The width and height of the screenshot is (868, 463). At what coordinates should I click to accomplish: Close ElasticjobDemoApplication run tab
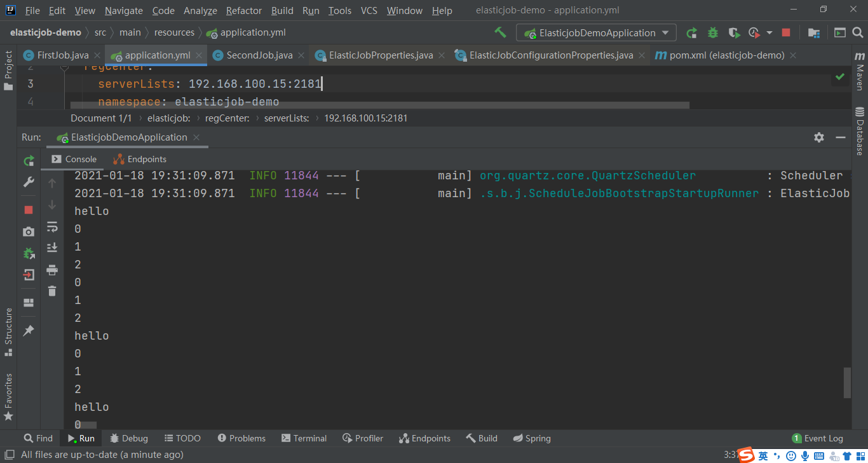(x=196, y=137)
